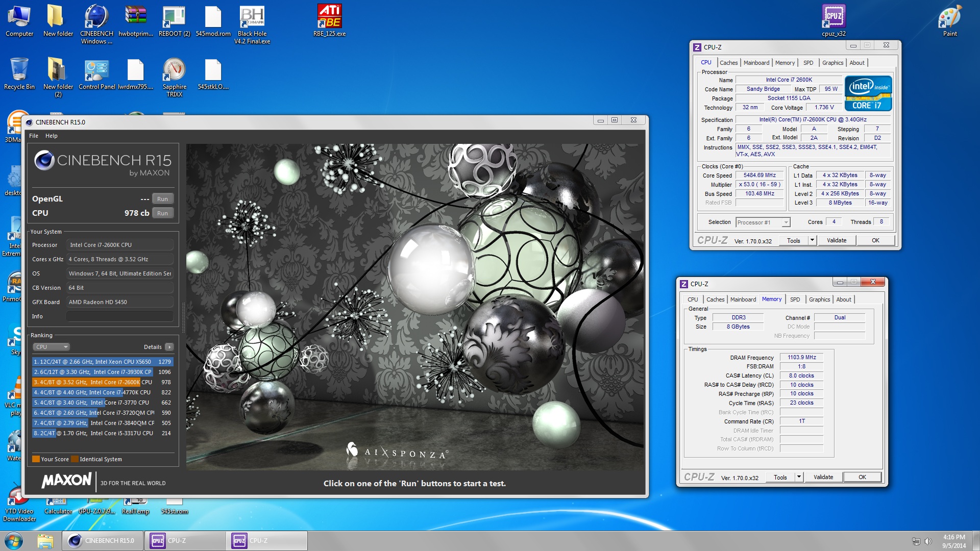
Task: Click Validate in lower CPU-Z window
Action: click(x=823, y=477)
